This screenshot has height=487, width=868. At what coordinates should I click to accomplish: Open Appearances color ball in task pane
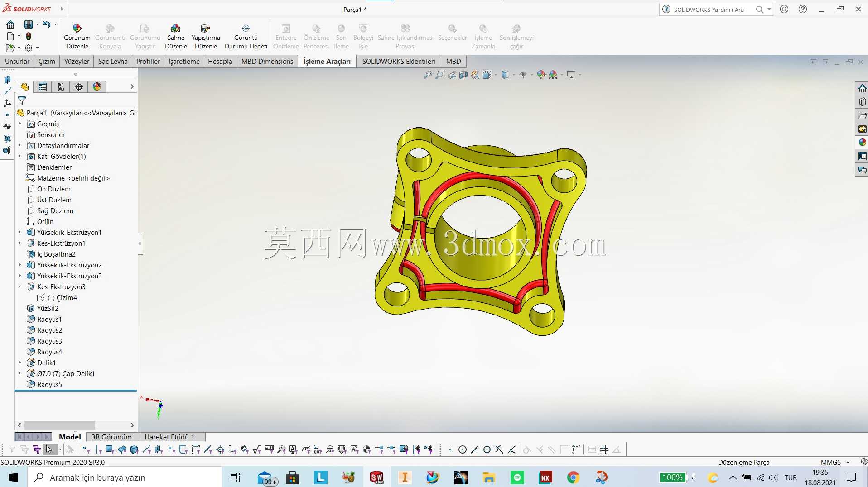click(x=862, y=143)
